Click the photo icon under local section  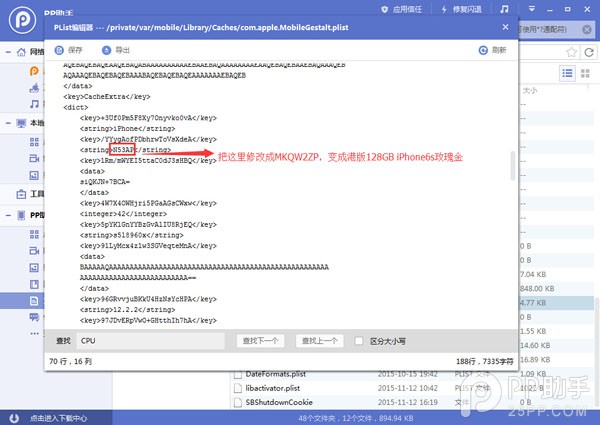[34, 175]
